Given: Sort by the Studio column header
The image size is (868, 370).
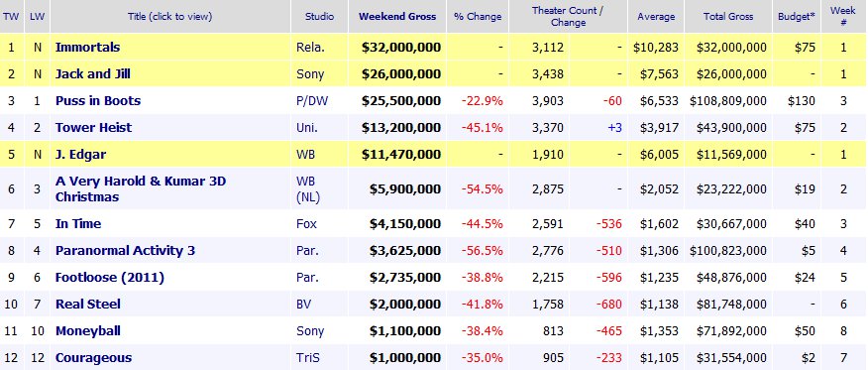Looking at the screenshot, I should click(319, 17).
